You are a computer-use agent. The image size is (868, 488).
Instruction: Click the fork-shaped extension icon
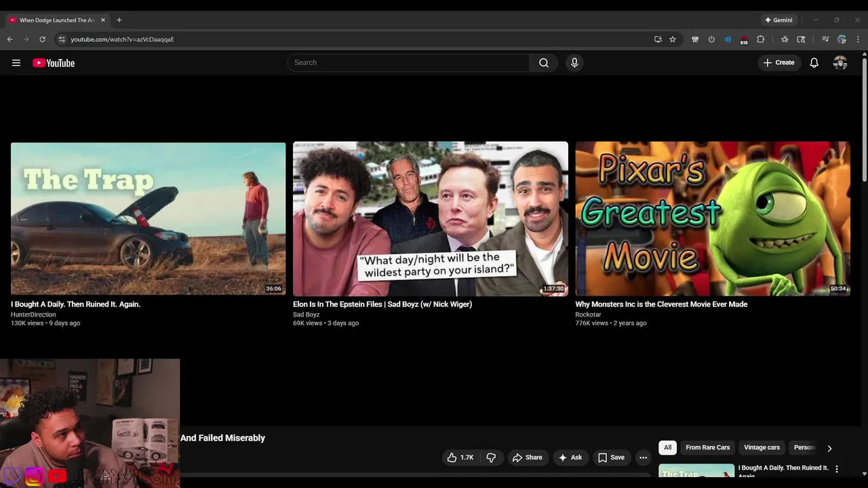click(695, 39)
